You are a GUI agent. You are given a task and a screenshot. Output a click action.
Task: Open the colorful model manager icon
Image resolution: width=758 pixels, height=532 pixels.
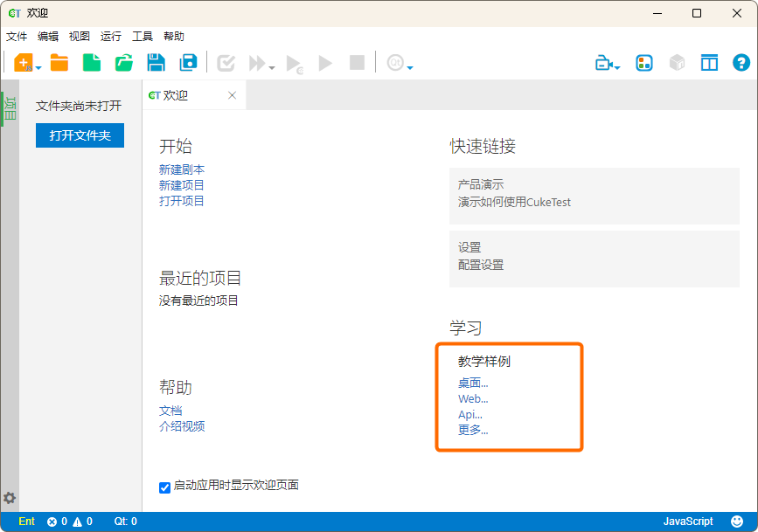pyautogui.click(x=644, y=63)
